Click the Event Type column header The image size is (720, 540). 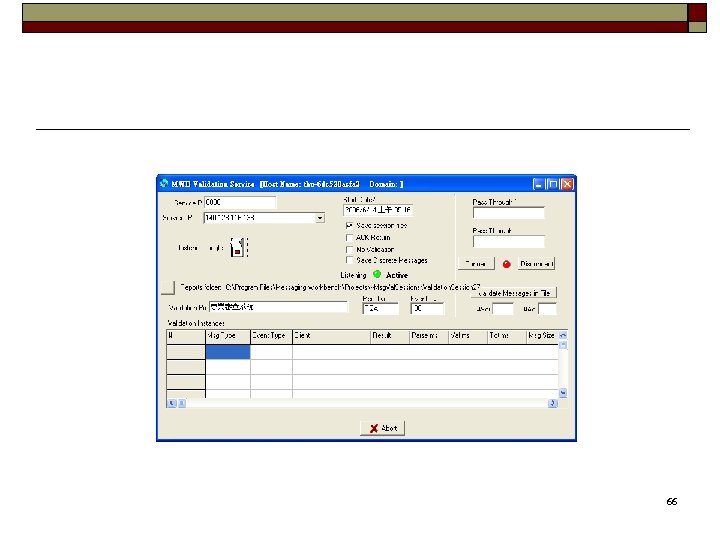[271, 336]
